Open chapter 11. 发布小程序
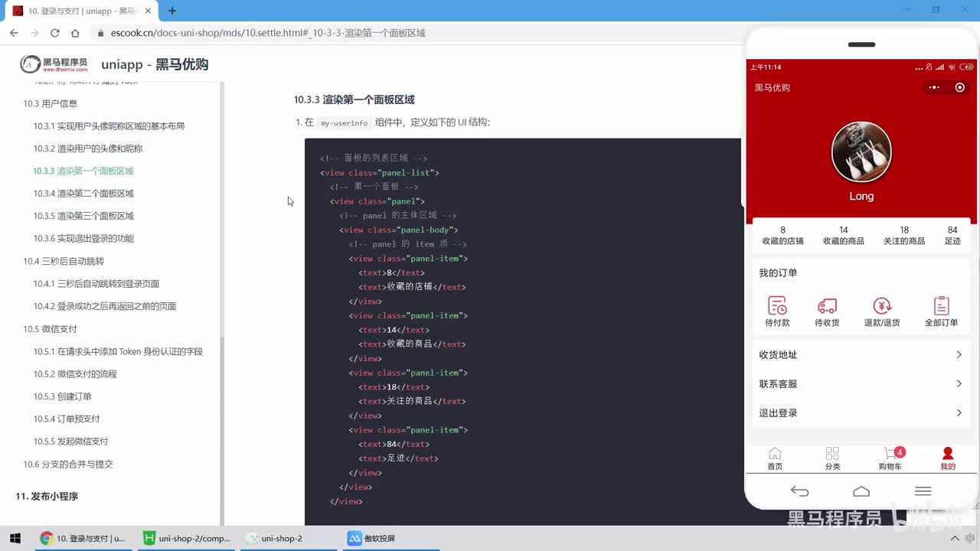The height and width of the screenshot is (551, 980). (x=47, y=497)
